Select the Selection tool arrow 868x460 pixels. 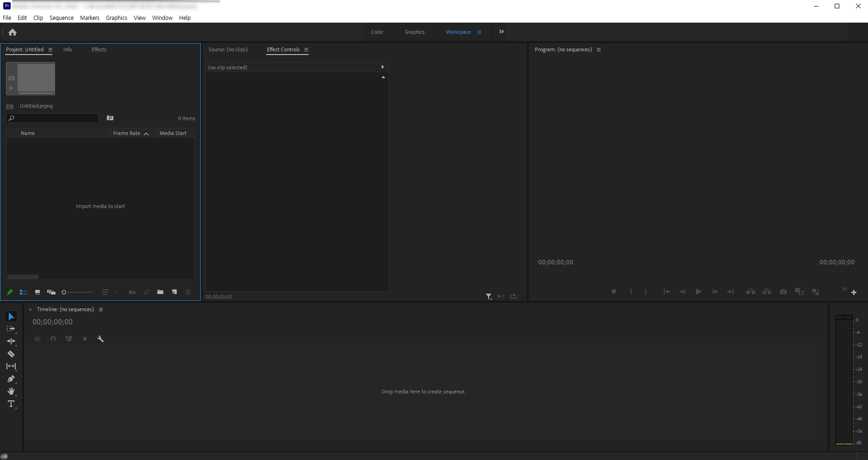click(x=11, y=316)
